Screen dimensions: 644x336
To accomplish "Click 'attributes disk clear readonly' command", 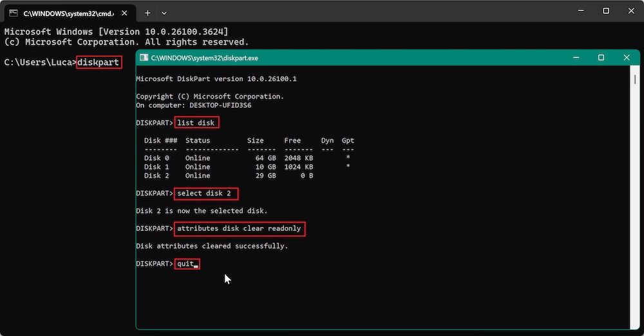I will (x=239, y=228).
